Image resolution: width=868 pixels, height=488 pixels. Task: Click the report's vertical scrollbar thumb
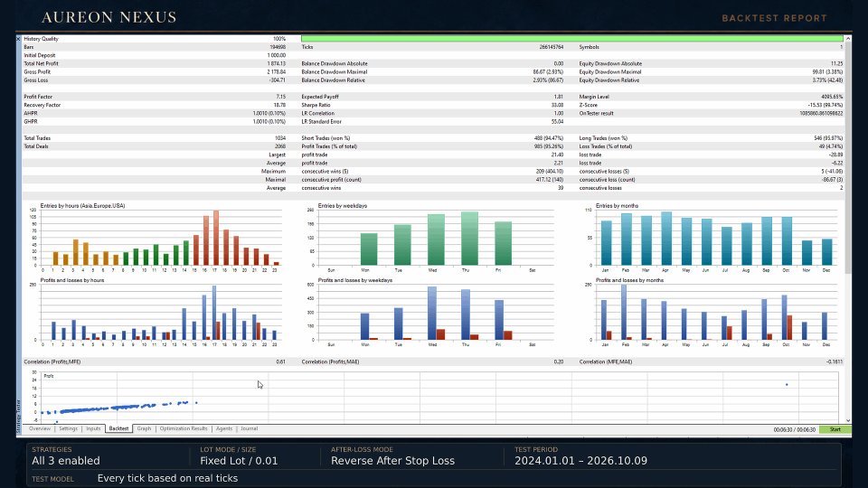click(848, 157)
